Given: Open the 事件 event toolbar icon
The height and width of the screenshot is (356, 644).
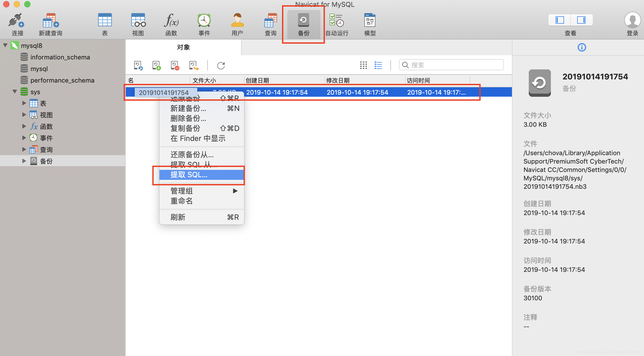Looking at the screenshot, I should (204, 24).
